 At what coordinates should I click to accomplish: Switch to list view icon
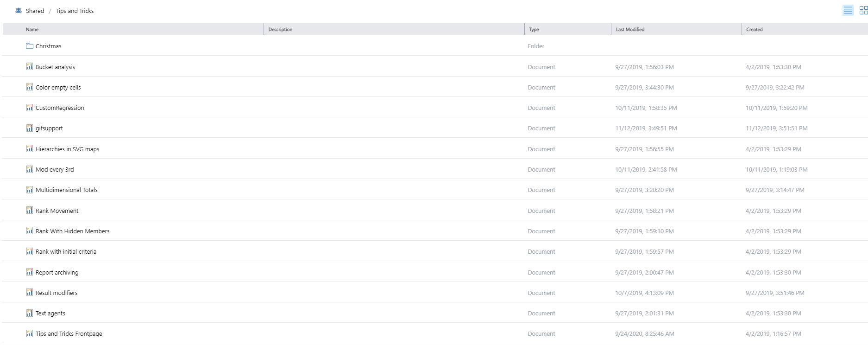pos(848,10)
